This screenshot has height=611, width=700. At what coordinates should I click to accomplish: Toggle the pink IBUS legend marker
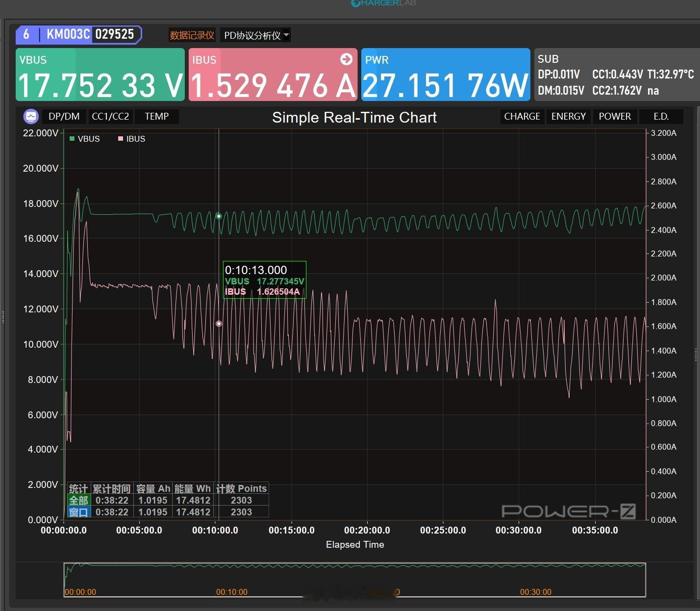tap(121, 139)
